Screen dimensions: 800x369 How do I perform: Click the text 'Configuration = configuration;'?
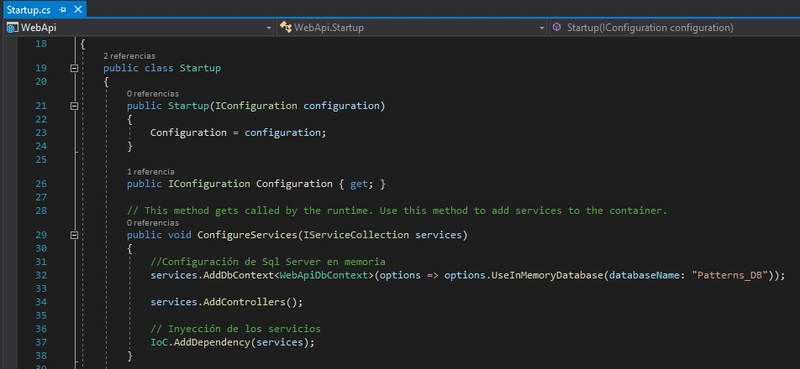[238, 133]
